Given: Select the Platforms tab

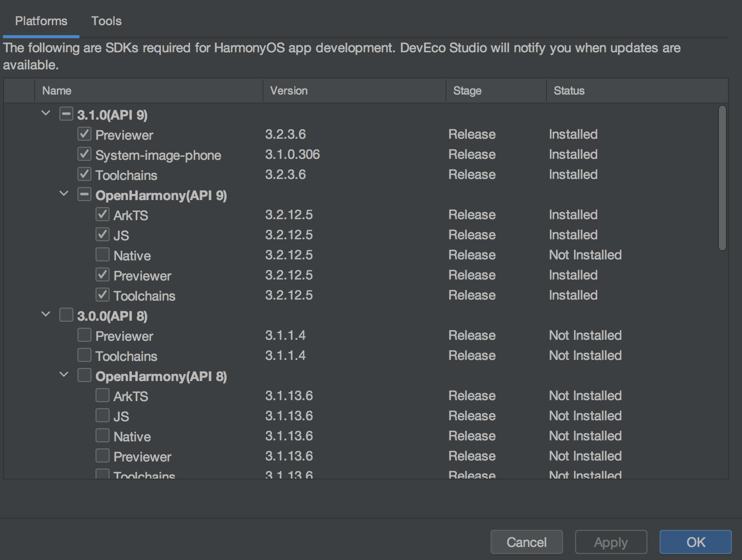Looking at the screenshot, I should [x=41, y=21].
